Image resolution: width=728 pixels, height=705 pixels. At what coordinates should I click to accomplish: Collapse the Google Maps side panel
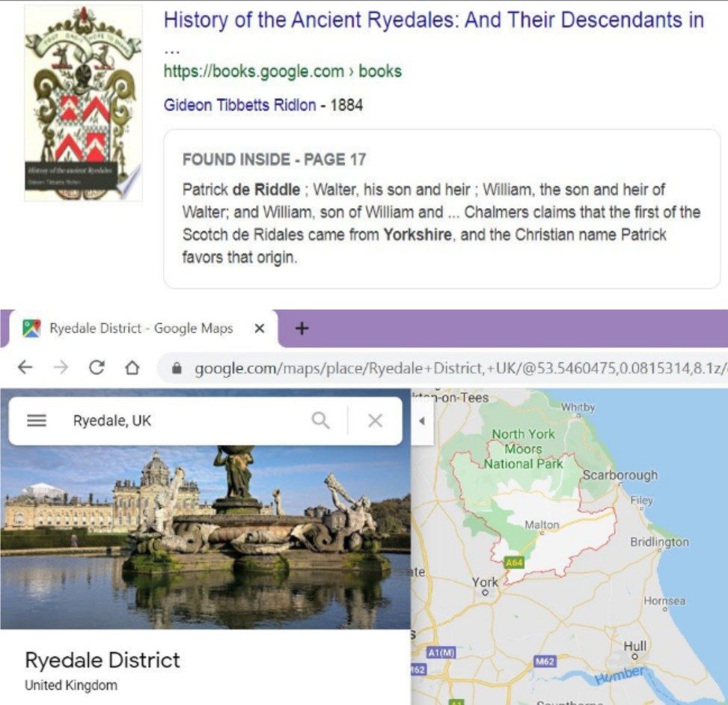[422, 421]
